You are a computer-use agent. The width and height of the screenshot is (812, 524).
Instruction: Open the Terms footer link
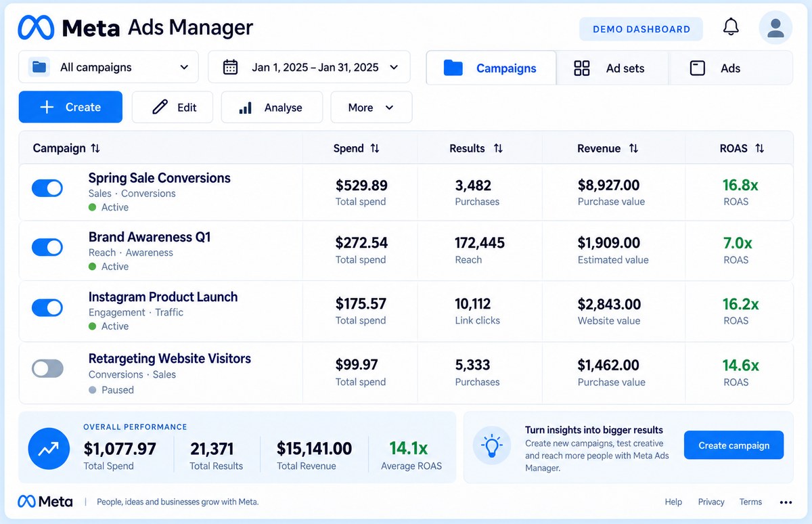tap(750, 502)
